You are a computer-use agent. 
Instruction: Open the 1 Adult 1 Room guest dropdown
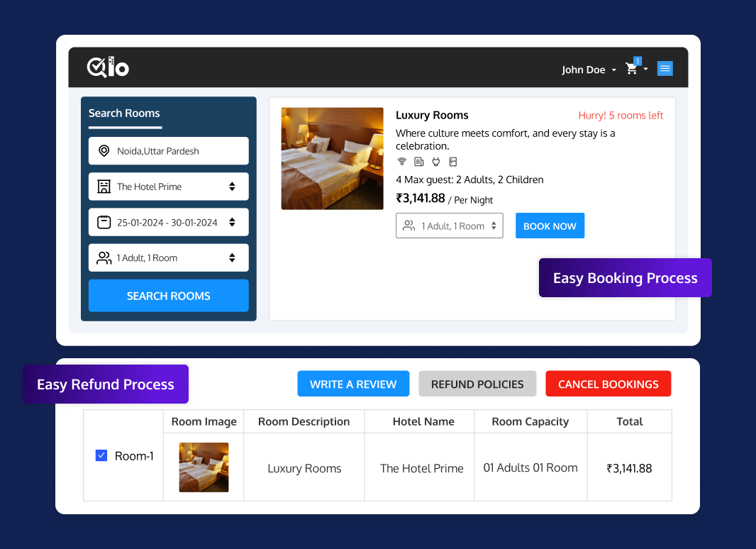point(168,257)
